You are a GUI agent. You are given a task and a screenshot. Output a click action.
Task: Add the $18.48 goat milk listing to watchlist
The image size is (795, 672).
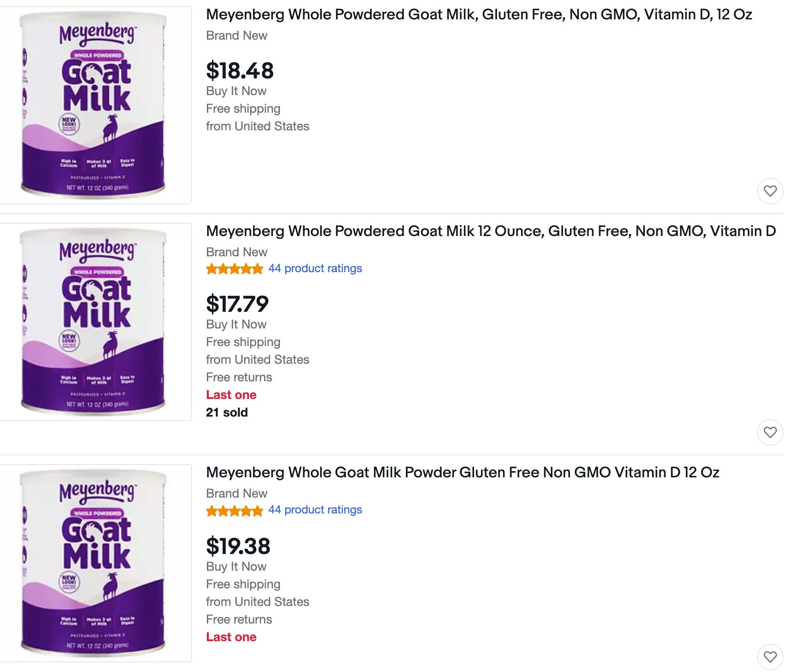(770, 191)
